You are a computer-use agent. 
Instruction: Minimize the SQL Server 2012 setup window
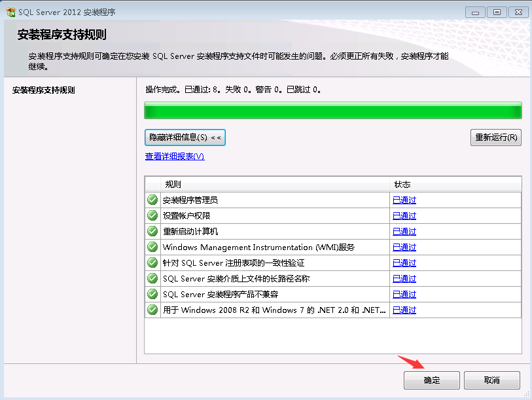pyautogui.click(x=475, y=12)
